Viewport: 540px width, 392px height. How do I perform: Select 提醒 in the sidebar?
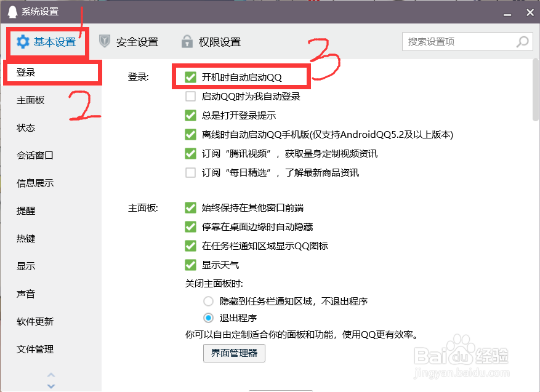point(51,210)
